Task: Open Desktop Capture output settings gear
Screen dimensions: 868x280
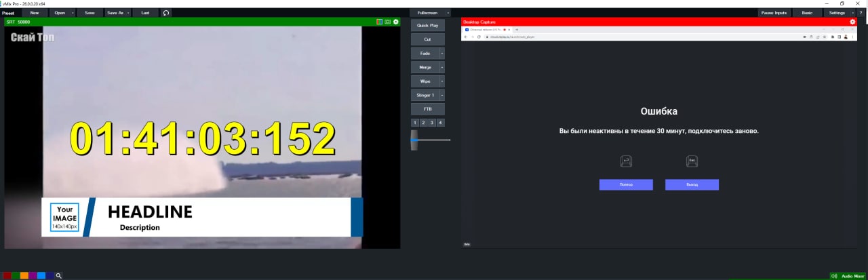Action: [x=852, y=22]
